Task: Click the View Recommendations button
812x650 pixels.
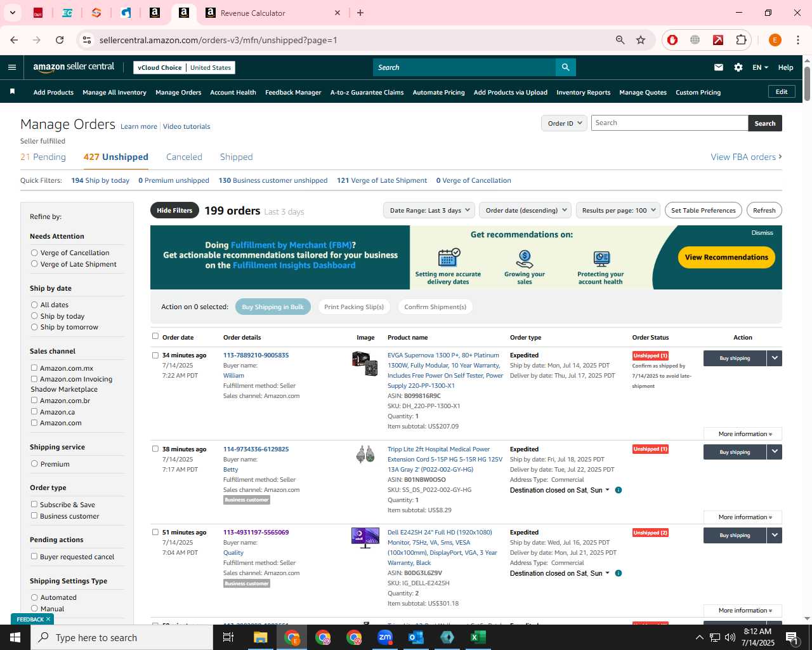Action: (x=726, y=257)
